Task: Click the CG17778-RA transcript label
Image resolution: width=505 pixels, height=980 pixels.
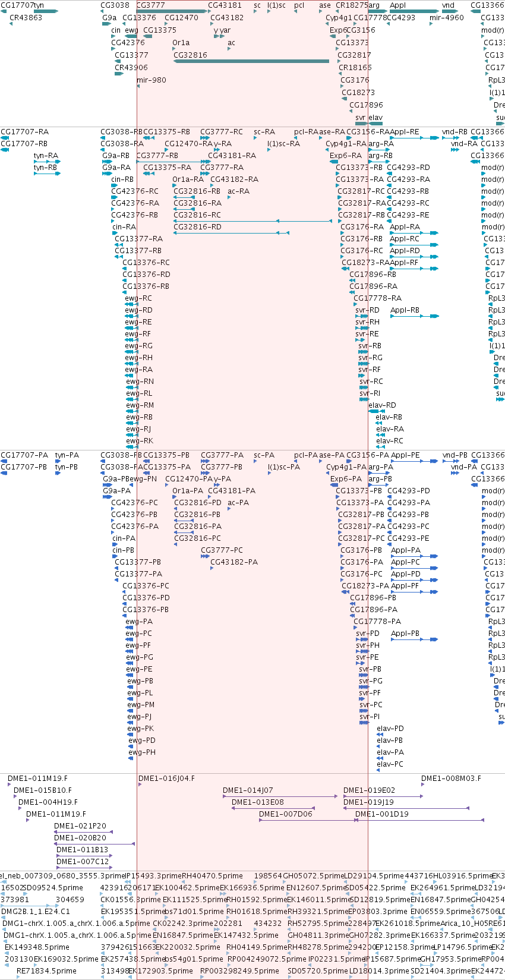Action: pos(378,298)
